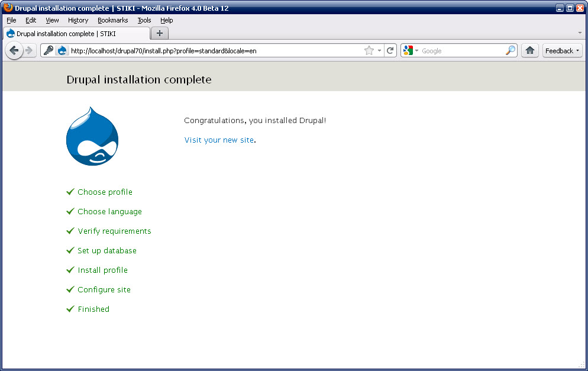Screen dimensions: 588x371
Task: Open the History menu
Action: tap(78, 20)
